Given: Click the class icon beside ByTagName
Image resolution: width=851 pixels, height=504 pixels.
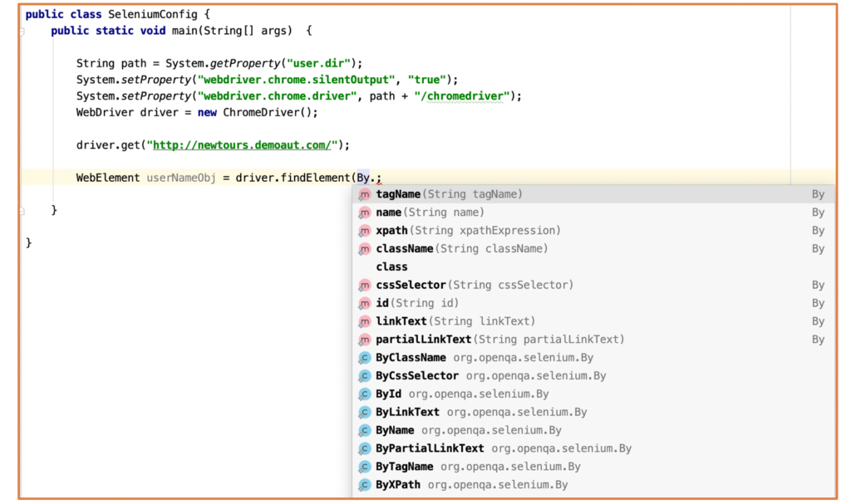Looking at the screenshot, I should (365, 467).
